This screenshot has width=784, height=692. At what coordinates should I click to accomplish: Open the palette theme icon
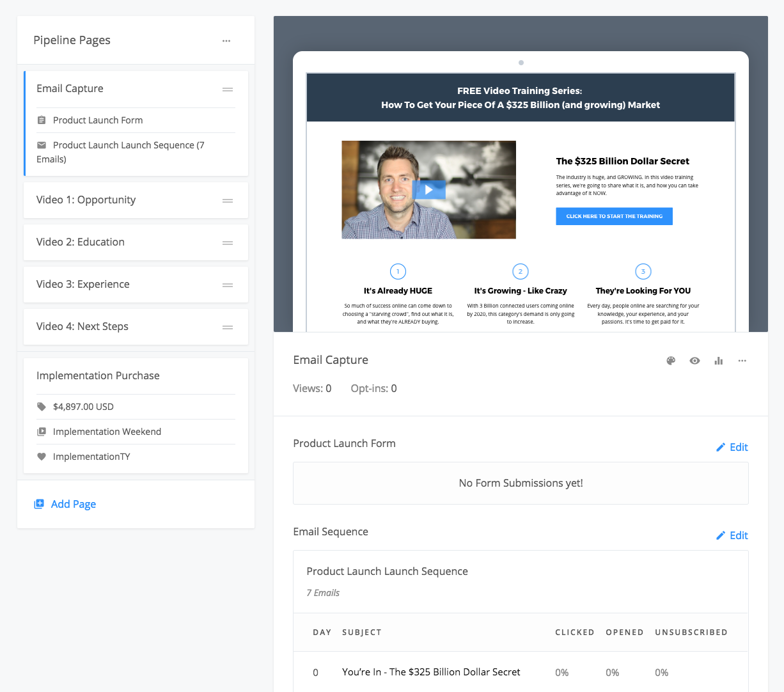(671, 361)
